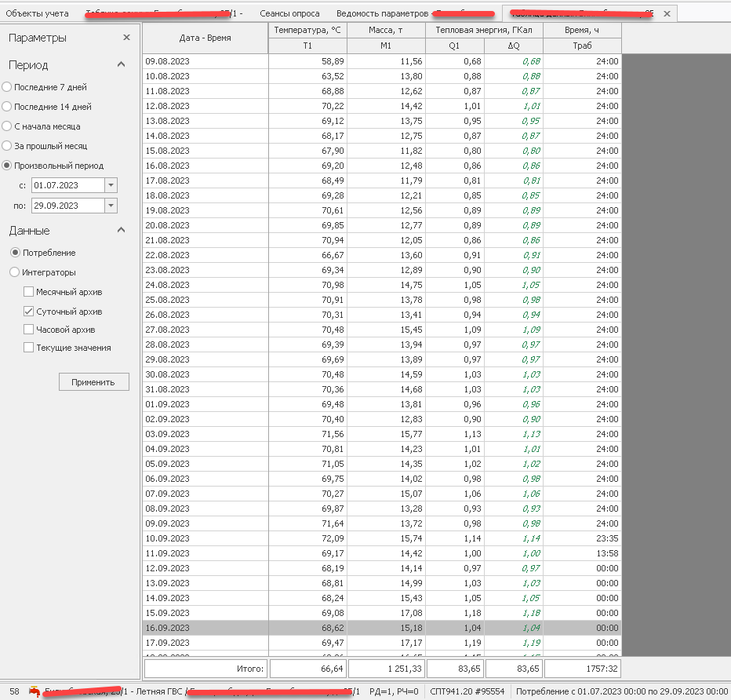This screenshot has width=731, height=700.
Task: Open end date calendar dropdown
Action: pyautogui.click(x=111, y=206)
